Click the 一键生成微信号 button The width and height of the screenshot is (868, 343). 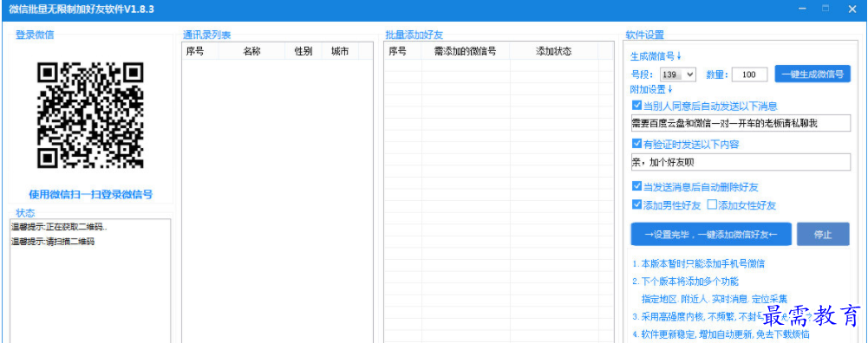click(x=813, y=74)
